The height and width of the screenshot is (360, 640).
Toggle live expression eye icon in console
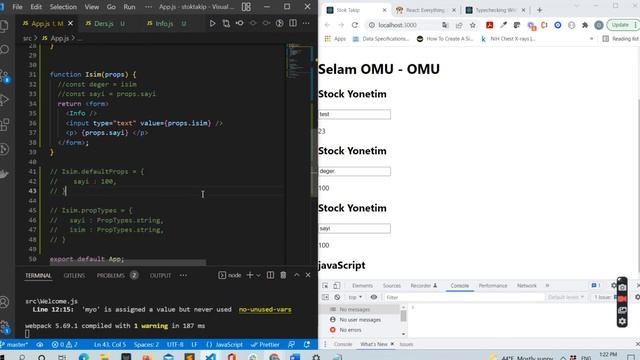point(373,297)
